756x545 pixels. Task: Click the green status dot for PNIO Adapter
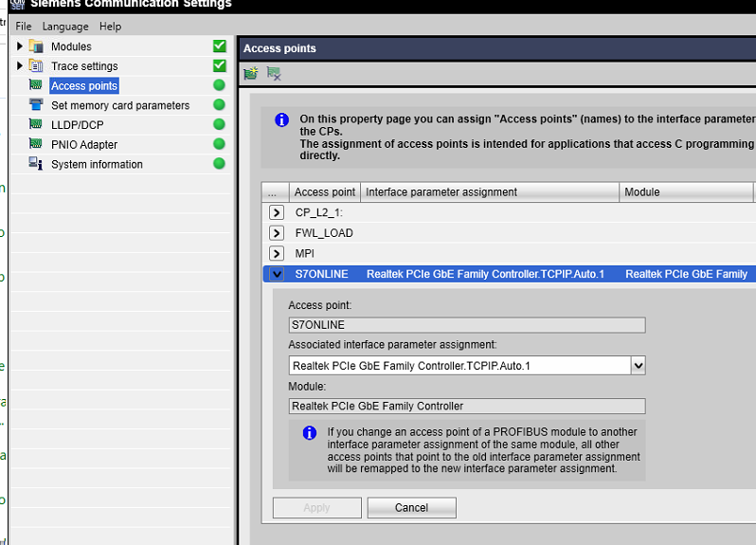(219, 144)
